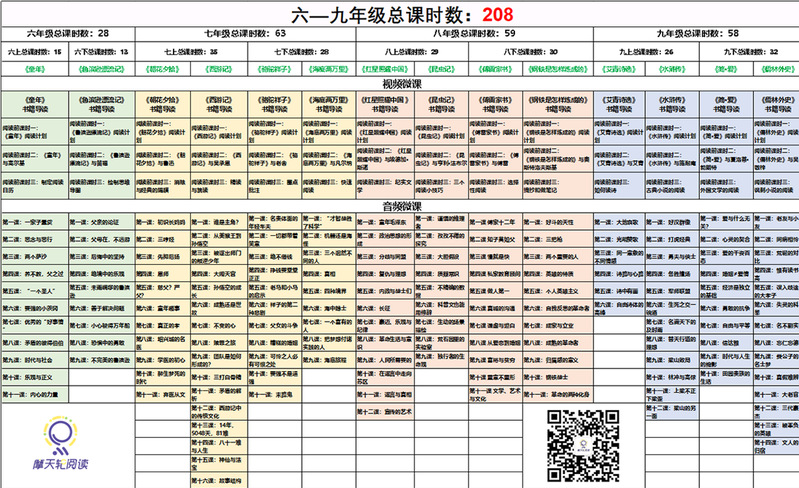Open the green 《钢铁是怎样炼成的》 link
This screenshot has height=488, width=799.
pos(558,69)
